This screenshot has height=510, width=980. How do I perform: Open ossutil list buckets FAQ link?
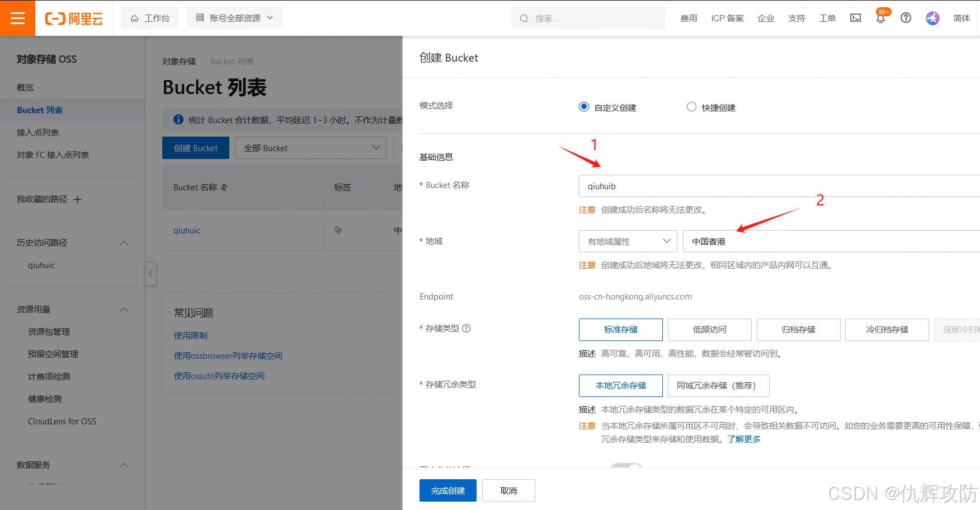point(219,376)
